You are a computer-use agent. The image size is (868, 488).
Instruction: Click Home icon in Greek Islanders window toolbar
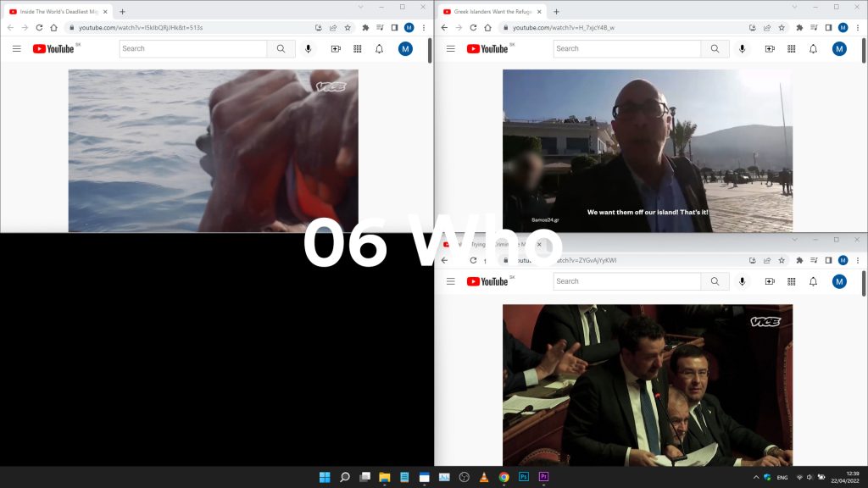pos(487,28)
